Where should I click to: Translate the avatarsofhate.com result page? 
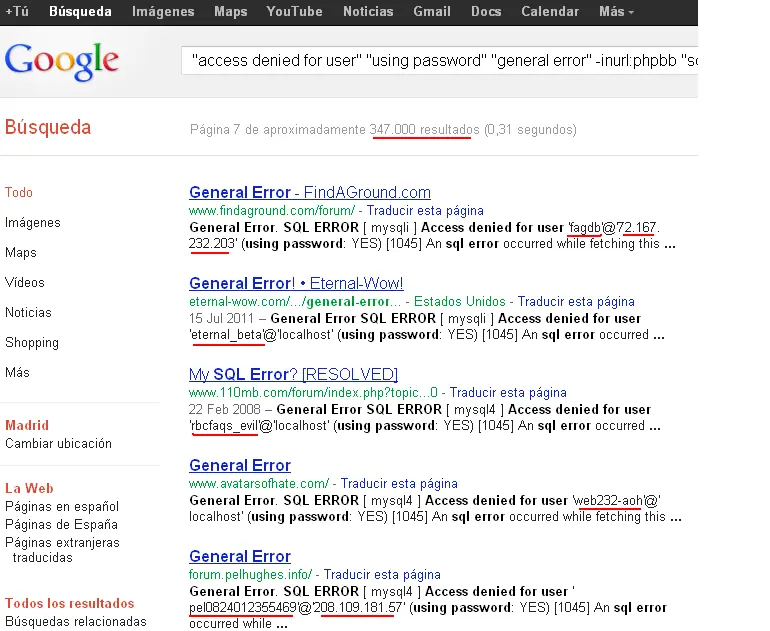399,484
